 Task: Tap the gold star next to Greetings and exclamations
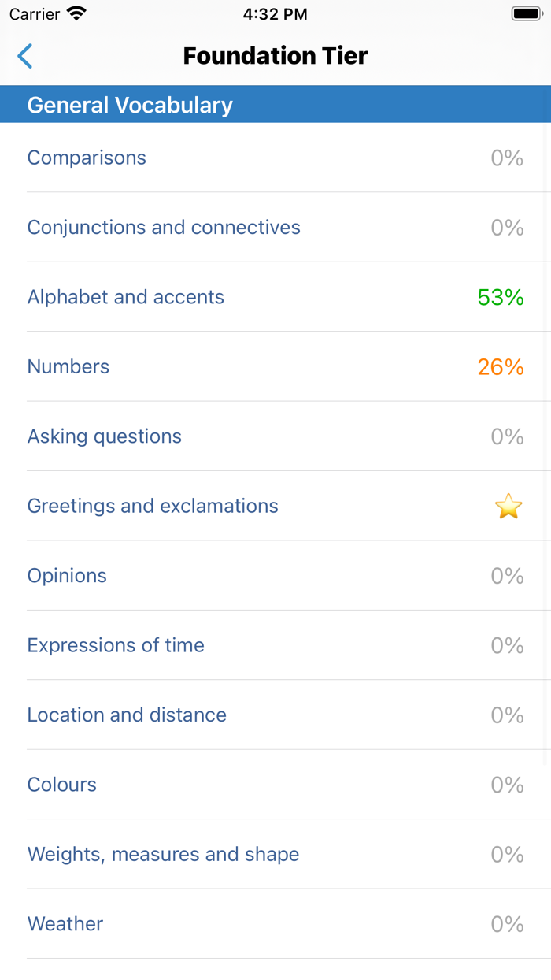[508, 506]
